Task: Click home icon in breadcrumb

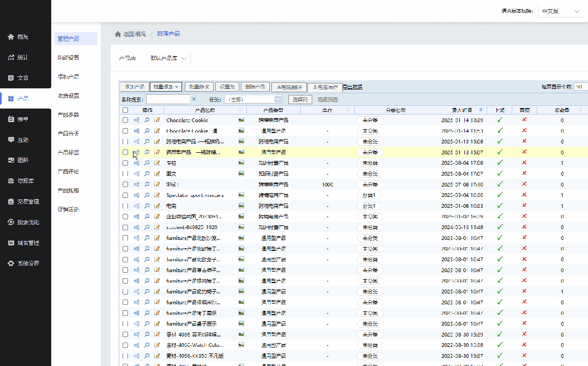Action: click(118, 34)
